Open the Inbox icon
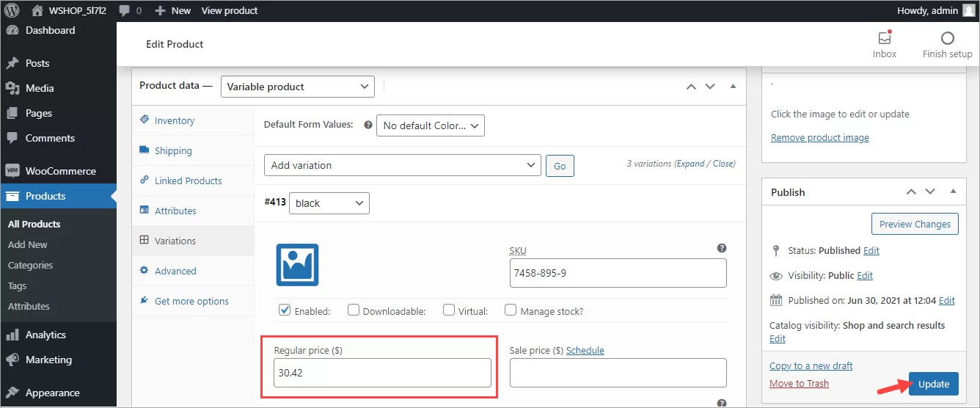This screenshot has width=980, height=408. [885, 38]
